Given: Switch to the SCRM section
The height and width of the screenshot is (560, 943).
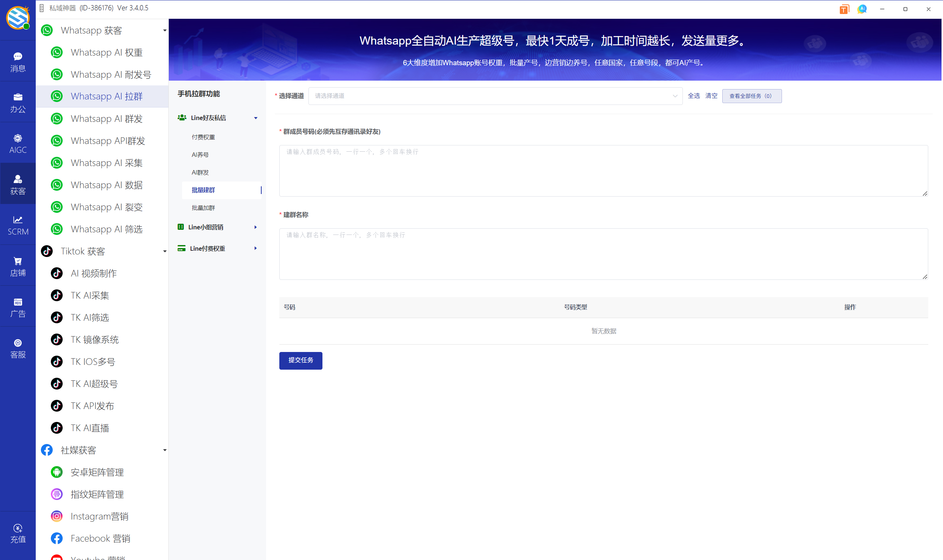Looking at the screenshot, I should (18, 225).
